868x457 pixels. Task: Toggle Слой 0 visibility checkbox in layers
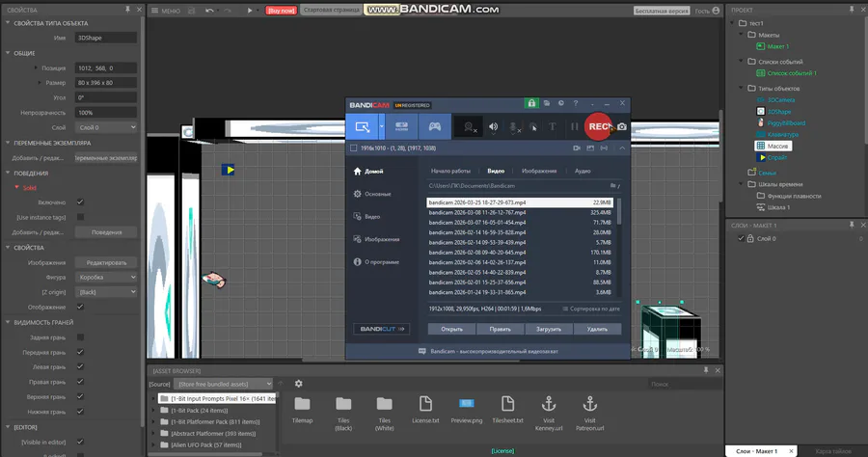pyautogui.click(x=741, y=238)
